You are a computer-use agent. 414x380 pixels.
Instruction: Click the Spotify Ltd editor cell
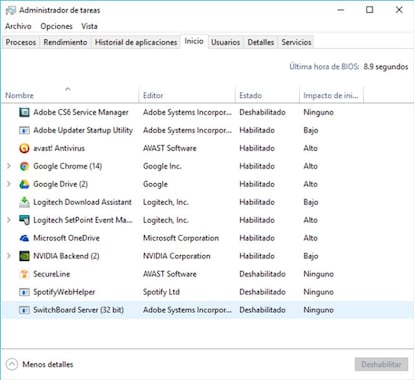[x=161, y=292]
